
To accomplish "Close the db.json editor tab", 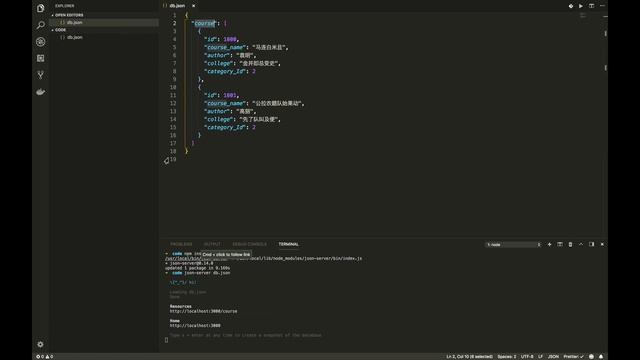I will [193, 6].
